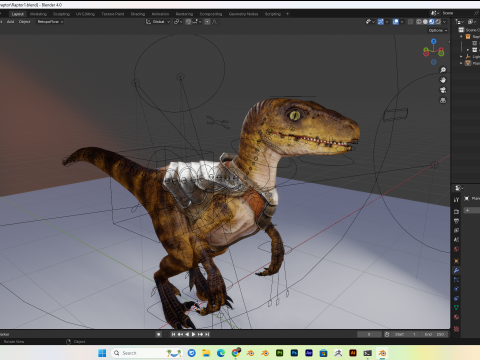
Task: Open Photoshop from the taskbar
Action: click(294, 353)
